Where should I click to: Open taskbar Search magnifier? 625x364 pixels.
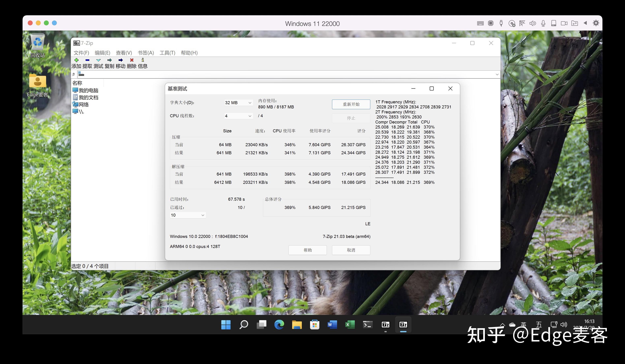[244, 325]
